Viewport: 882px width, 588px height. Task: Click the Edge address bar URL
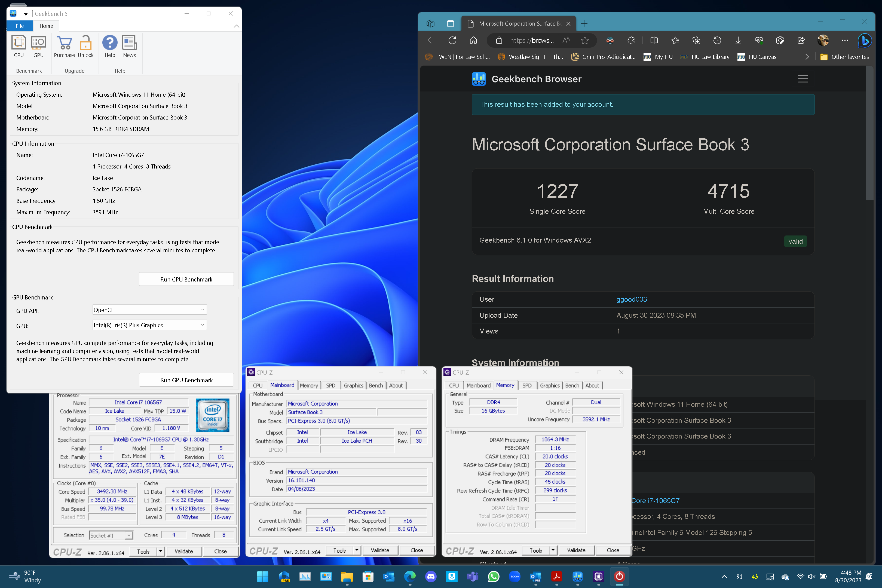click(x=532, y=41)
